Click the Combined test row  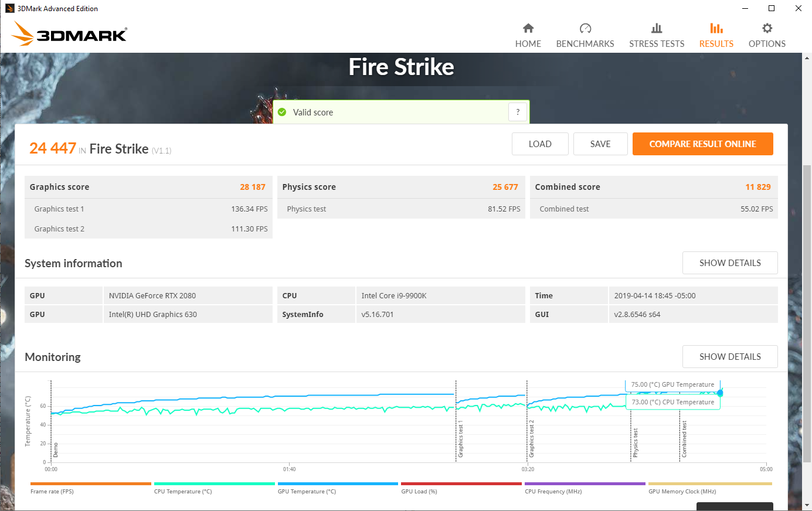[654, 209]
